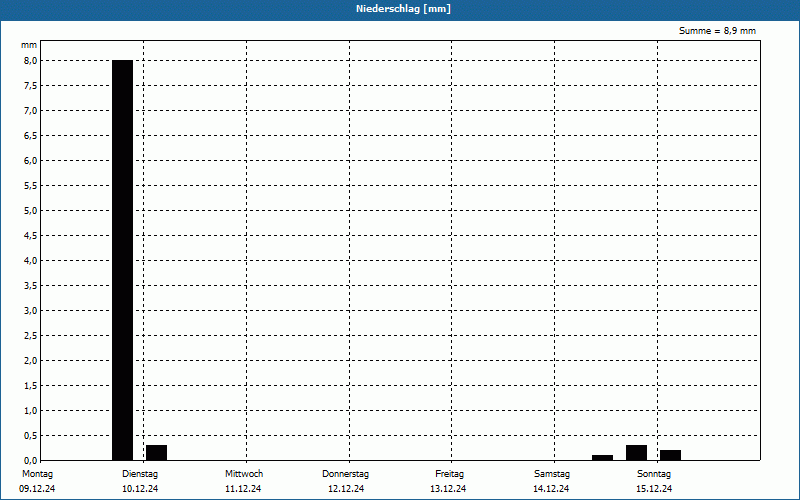Click the '3,5' y-axis value
Screen dimensions: 800x500
pyautogui.click(x=31, y=286)
